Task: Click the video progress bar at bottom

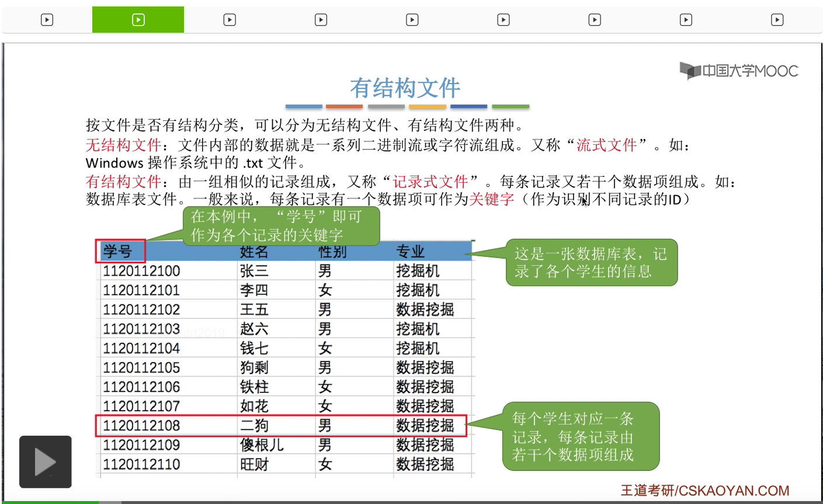Action: (x=411, y=502)
